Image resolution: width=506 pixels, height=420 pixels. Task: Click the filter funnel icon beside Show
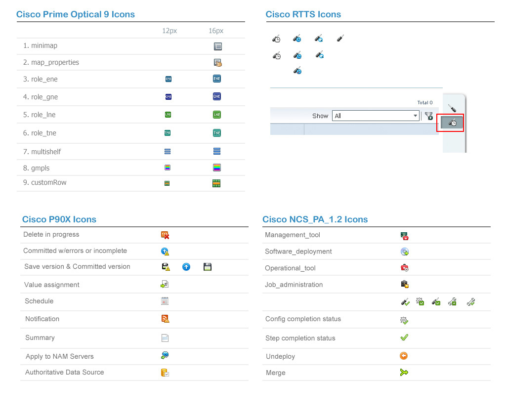coord(428,116)
